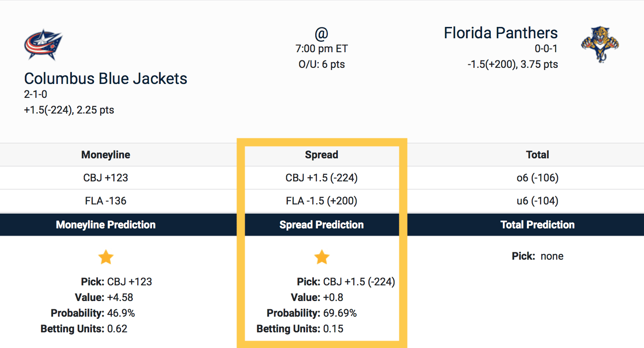Choose the CBJ +123 moneyline odds
Image resolution: width=644 pixels, height=348 pixels.
click(x=106, y=178)
